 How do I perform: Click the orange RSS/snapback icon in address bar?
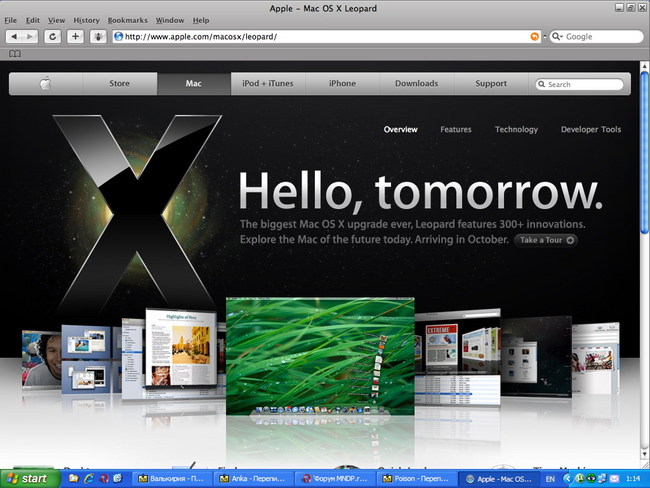(535, 36)
